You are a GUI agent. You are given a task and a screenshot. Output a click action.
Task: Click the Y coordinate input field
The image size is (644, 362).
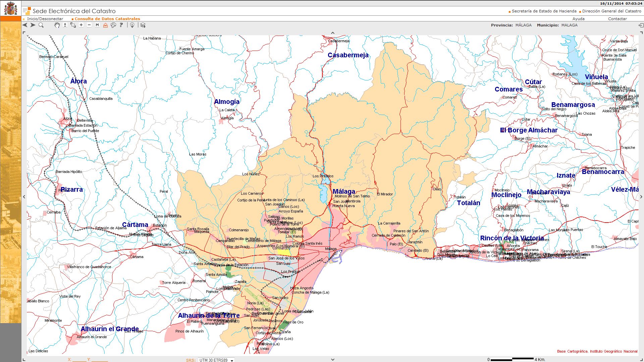pos(100,360)
